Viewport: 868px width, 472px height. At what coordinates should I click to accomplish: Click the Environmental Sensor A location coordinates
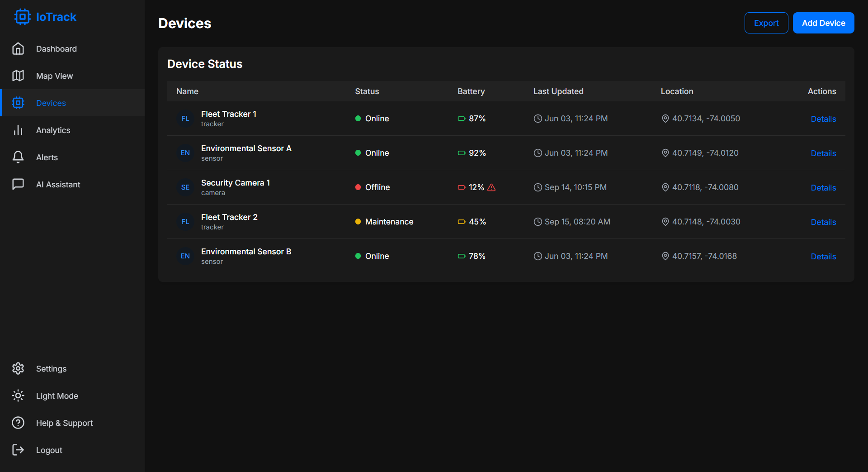coord(705,153)
